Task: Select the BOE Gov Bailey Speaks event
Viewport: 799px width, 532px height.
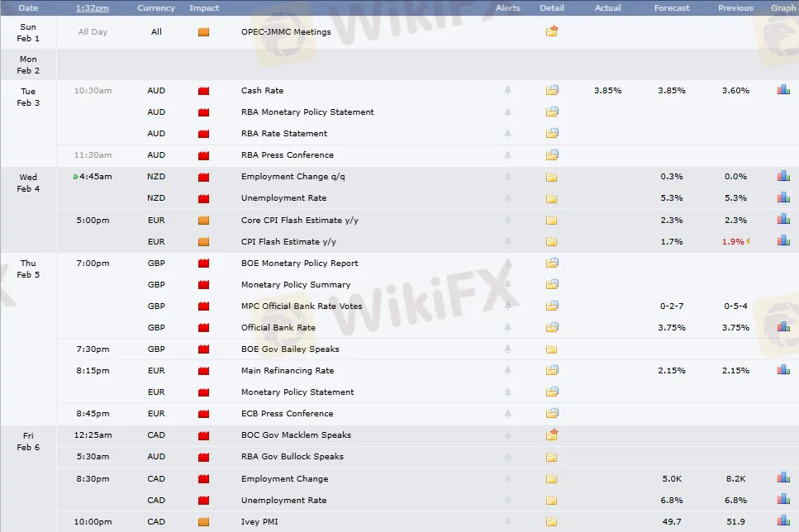Action: 290,349
